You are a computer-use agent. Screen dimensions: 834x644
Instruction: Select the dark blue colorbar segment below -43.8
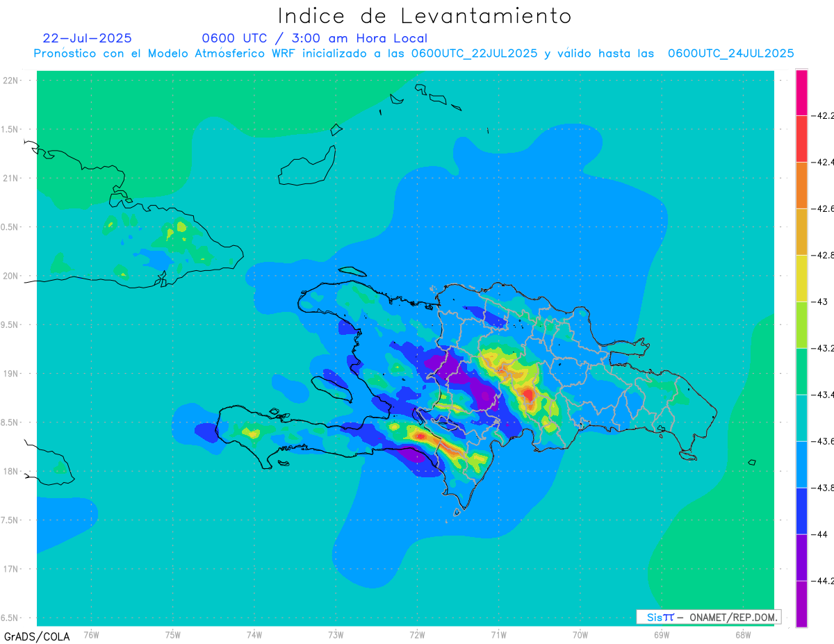click(801, 511)
